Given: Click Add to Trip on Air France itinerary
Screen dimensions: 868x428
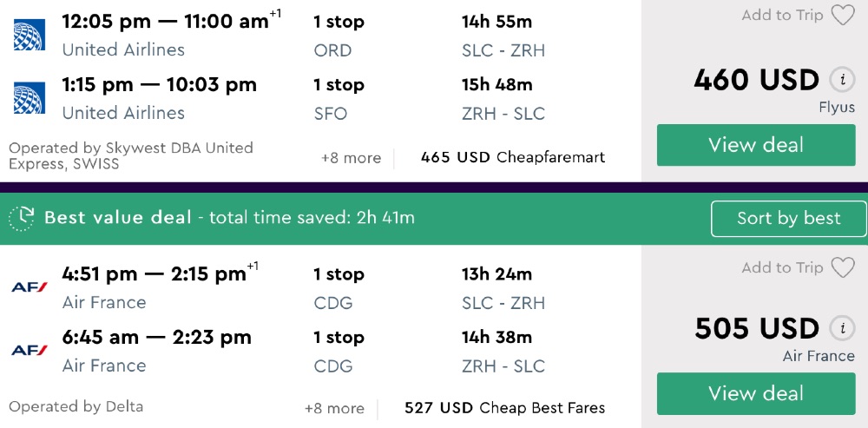Looking at the screenshot, I should 782,268.
